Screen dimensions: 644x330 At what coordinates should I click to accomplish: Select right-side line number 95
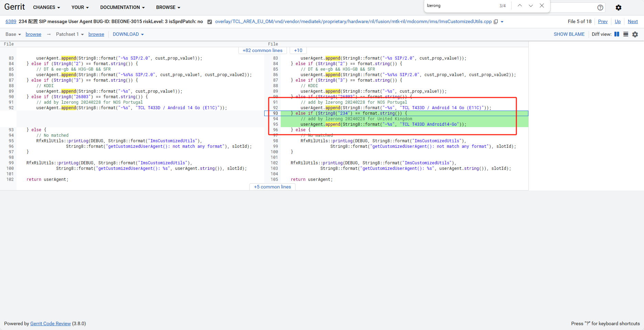pos(276,124)
